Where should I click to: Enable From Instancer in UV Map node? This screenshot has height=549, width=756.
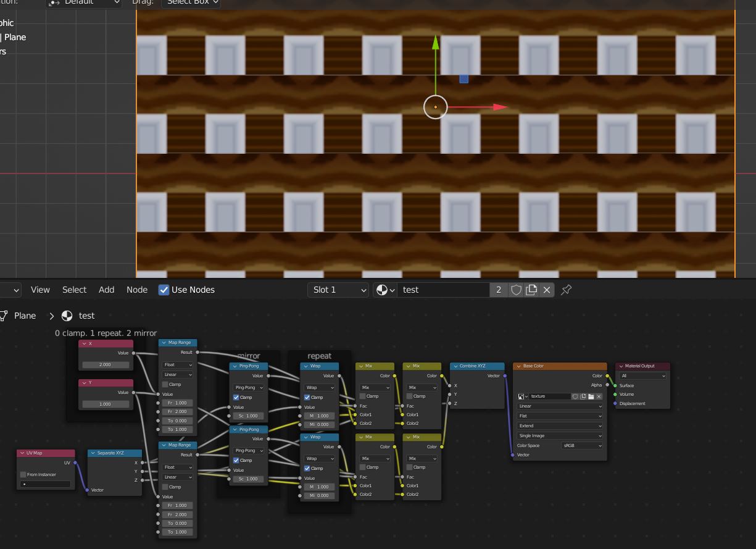23,474
